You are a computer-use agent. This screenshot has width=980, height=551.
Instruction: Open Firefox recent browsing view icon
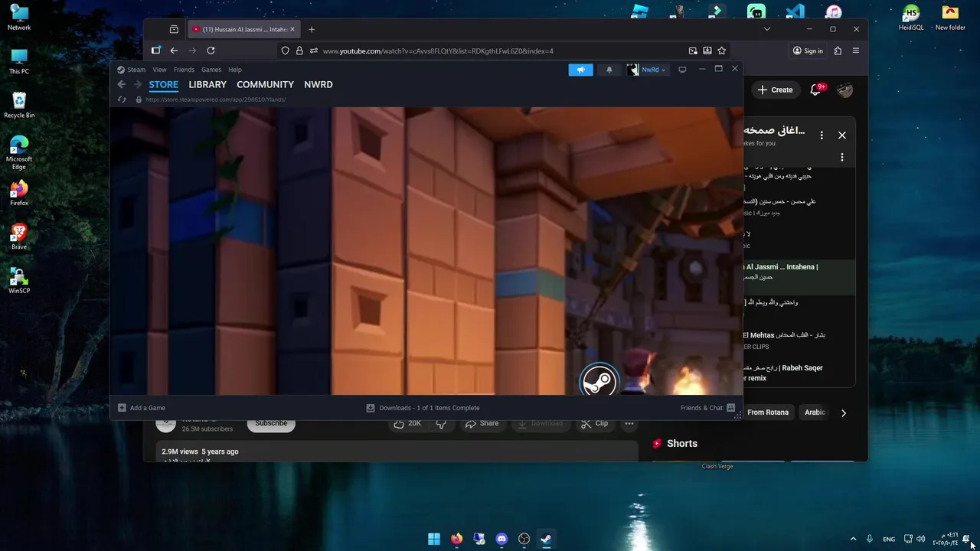coord(174,29)
